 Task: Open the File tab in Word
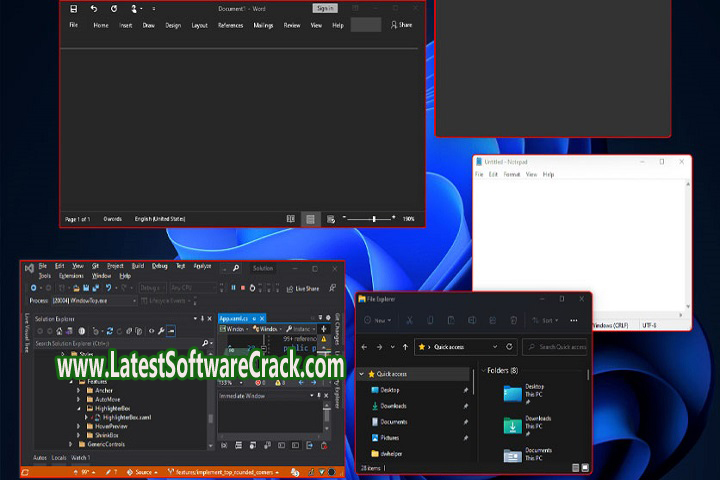click(x=73, y=25)
